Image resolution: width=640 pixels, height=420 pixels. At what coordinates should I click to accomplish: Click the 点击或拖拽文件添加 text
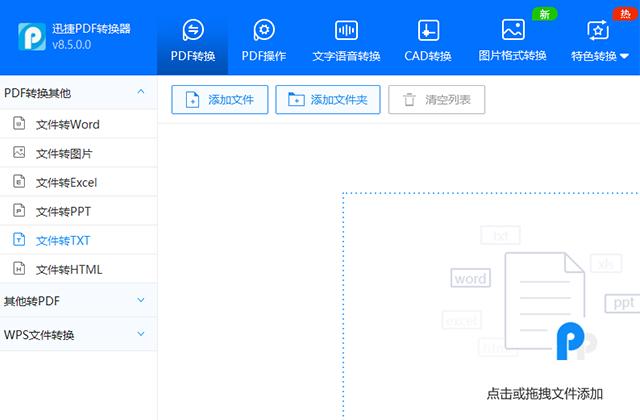544,394
